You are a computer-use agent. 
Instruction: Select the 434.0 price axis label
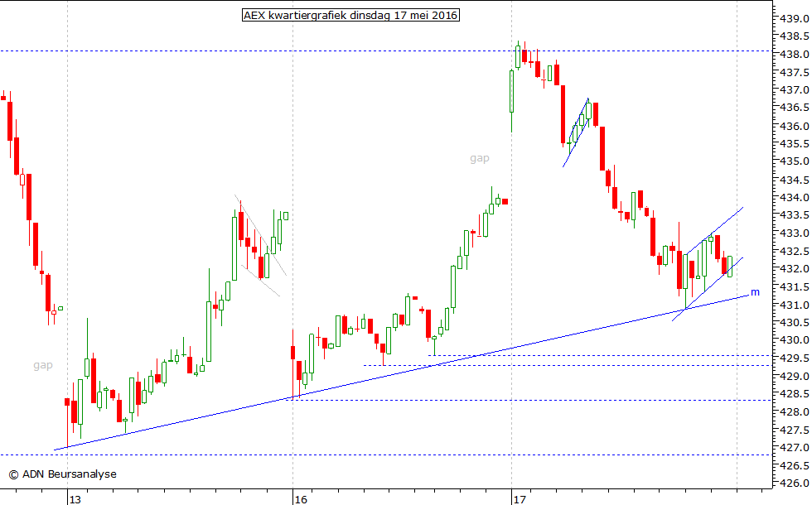(x=795, y=198)
